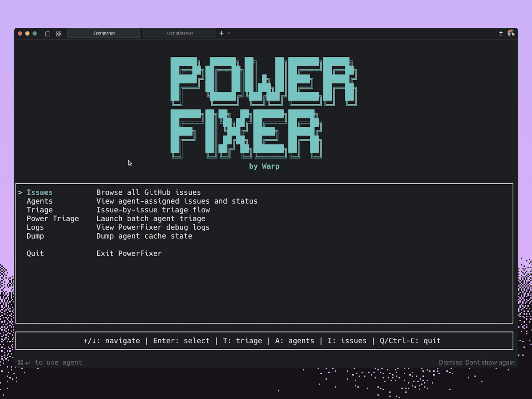Expand the new-tab dropdown chevron

coord(229,33)
